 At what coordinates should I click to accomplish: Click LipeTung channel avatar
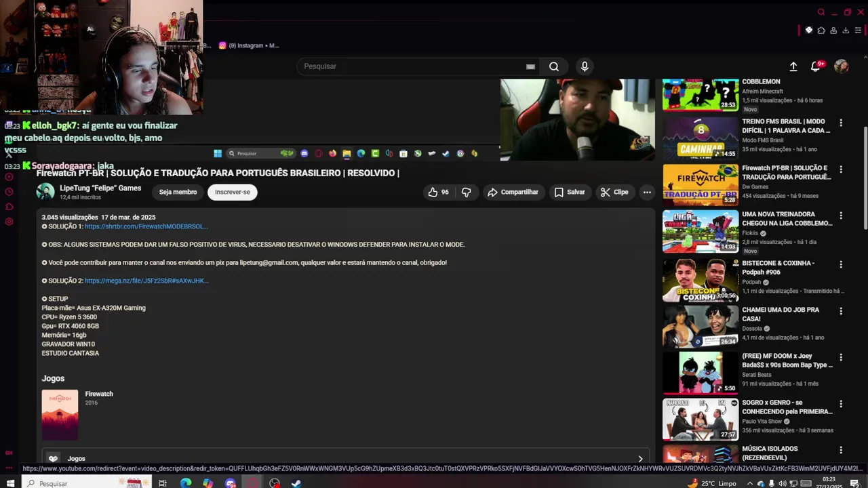tap(45, 192)
